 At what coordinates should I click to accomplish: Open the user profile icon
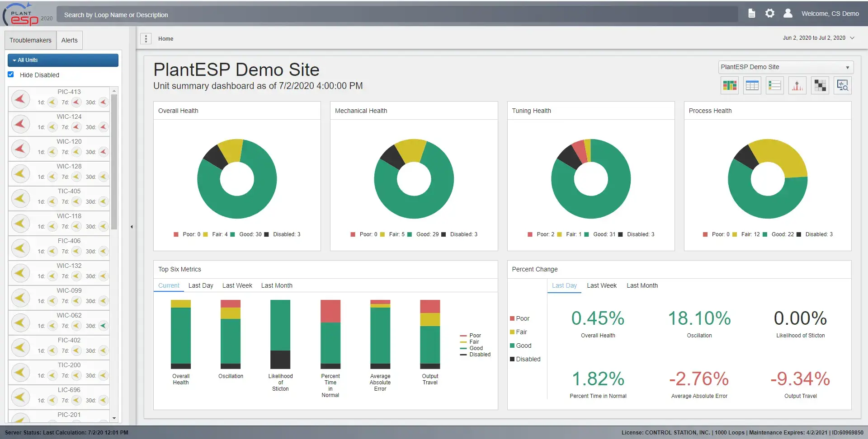pos(788,14)
